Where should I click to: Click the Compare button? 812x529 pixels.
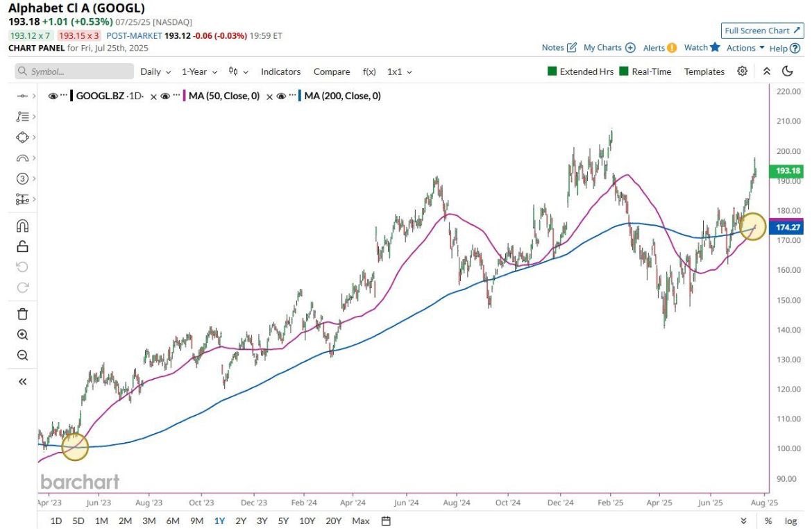332,72
